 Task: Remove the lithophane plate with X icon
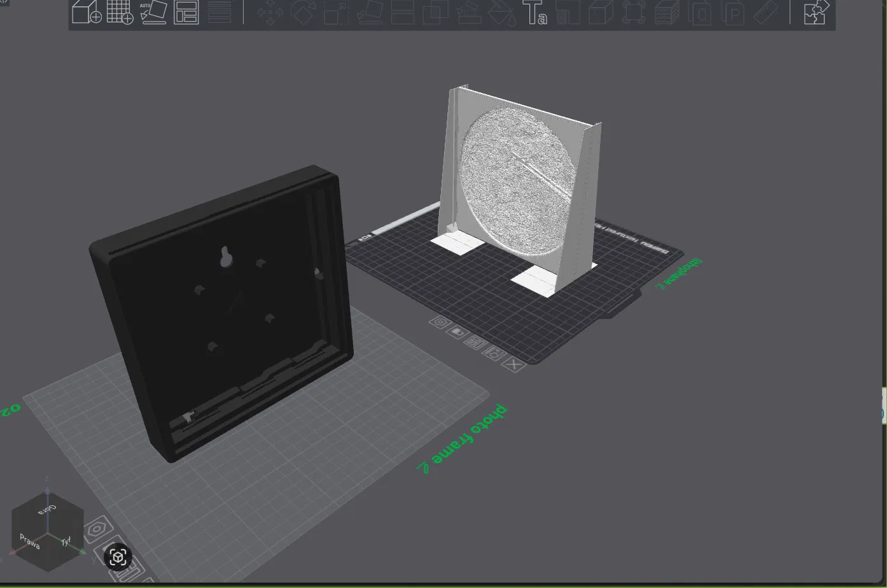[x=513, y=364]
